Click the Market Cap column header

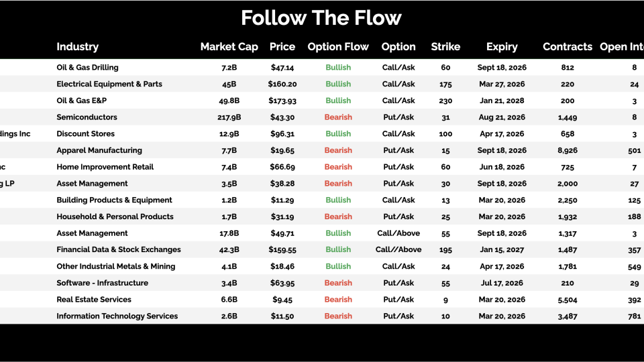(x=229, y=47)
